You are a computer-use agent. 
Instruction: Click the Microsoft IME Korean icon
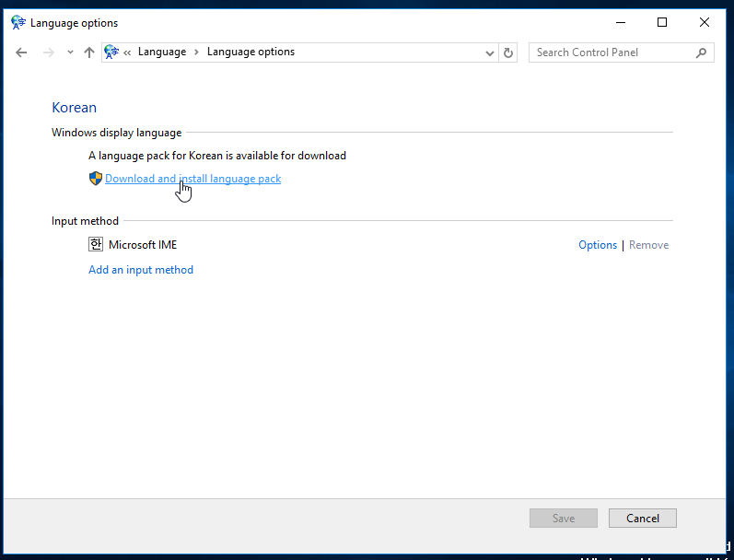point(96,244)
